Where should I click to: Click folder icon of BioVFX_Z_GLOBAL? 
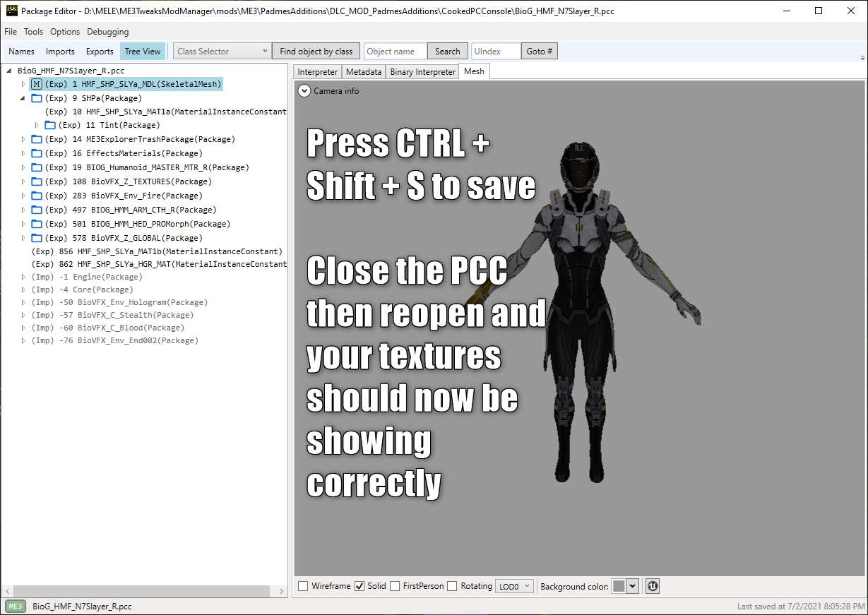pos(37,238)
